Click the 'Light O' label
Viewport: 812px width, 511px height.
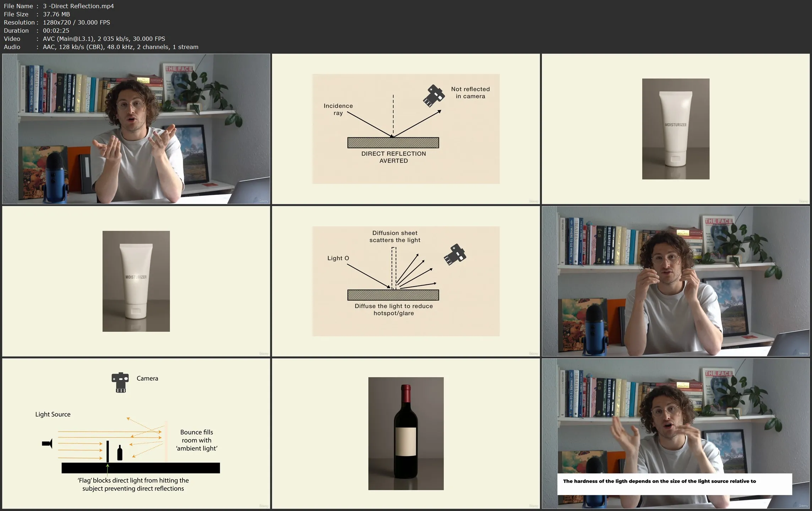point(338,258)
